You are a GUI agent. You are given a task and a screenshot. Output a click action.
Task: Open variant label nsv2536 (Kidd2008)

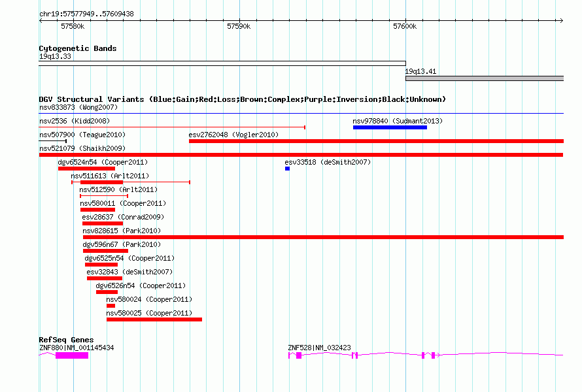(x=75, y=121)
